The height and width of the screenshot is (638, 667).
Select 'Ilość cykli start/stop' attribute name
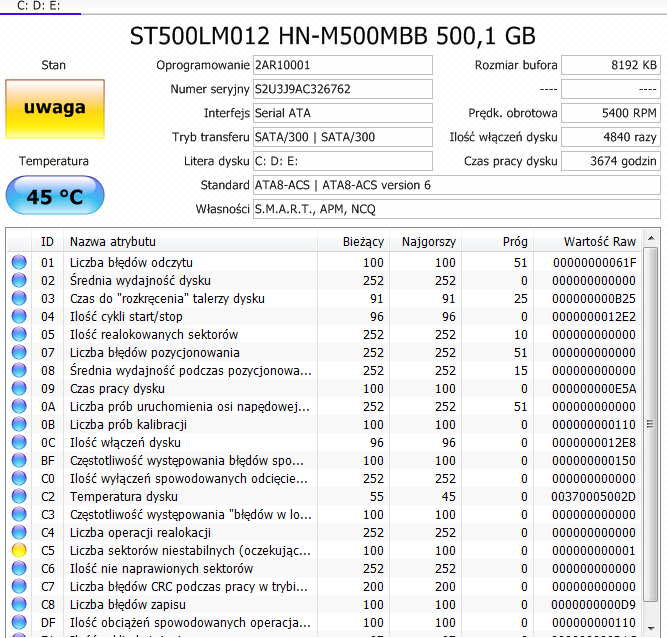(126, 316)
